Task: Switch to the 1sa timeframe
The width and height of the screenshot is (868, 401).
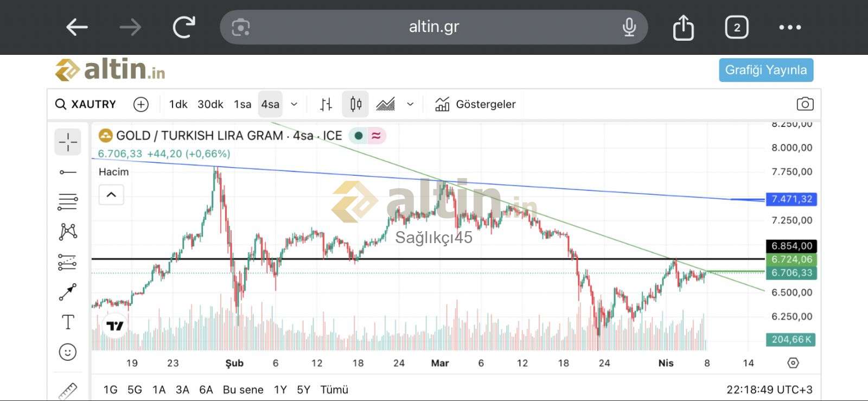Action: point(242,104)
